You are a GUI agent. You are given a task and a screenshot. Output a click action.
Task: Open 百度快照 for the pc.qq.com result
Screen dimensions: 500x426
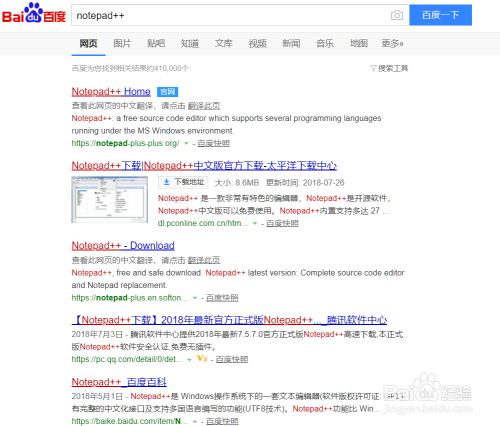(232, 359)
